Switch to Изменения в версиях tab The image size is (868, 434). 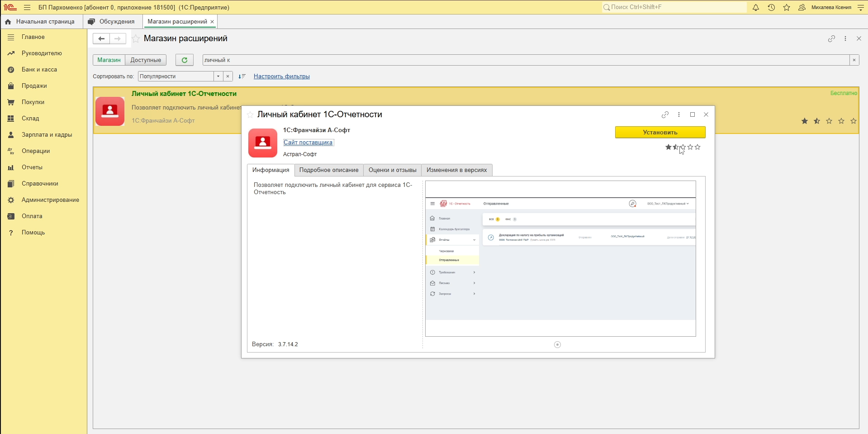456,170
